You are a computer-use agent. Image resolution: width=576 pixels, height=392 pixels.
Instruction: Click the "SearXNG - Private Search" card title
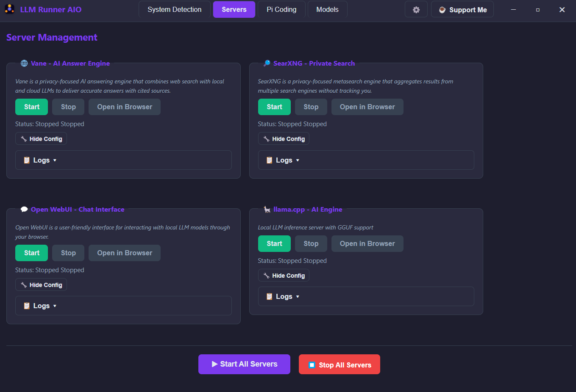point(314,63)
